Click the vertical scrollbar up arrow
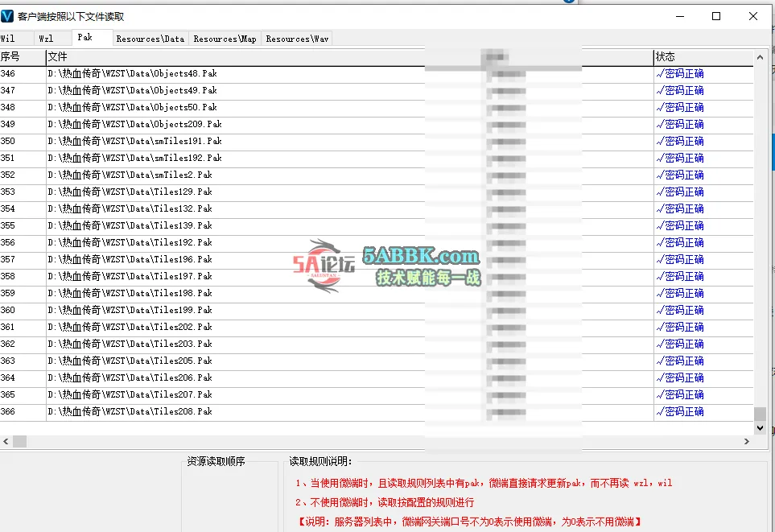The width and height of the screenshot is (775, 532). tap(760, 56)
